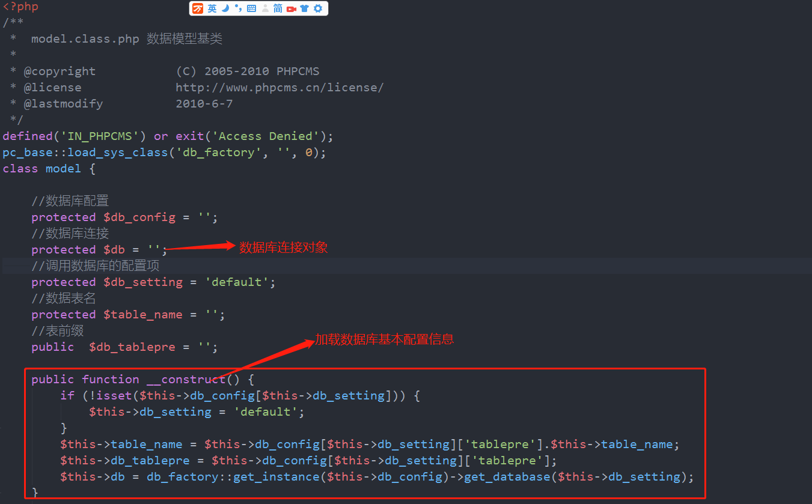Click the //数据库连接 comment line
Image resolution: width=812 pixels, height=504 pixels.
pyautogui.click(x=70, y=233)
